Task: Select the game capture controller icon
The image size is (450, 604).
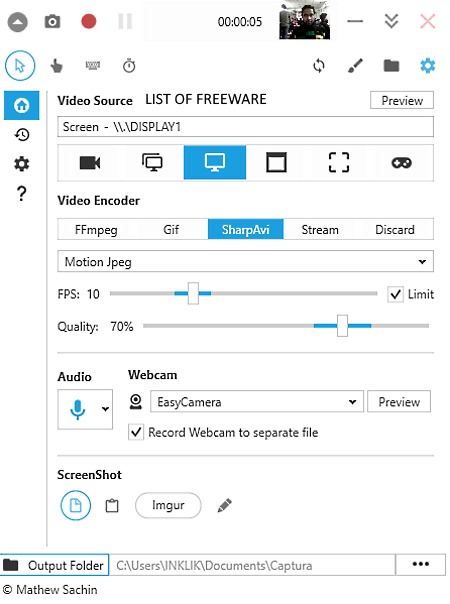Action: tap(401, 163)
